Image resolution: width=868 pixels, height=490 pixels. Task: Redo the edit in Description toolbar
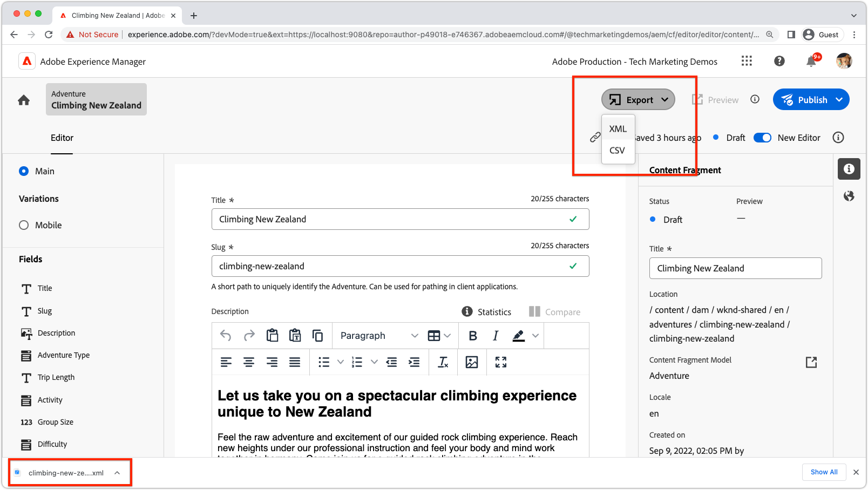tap(249, 336)
